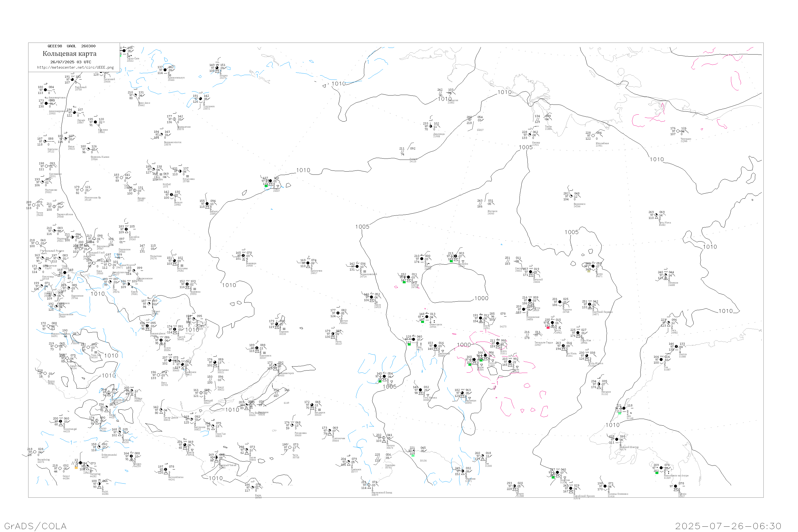Screen dimensions: 798x532
Task: Click the Охотский Перевоз station name label
Action: 602,312
